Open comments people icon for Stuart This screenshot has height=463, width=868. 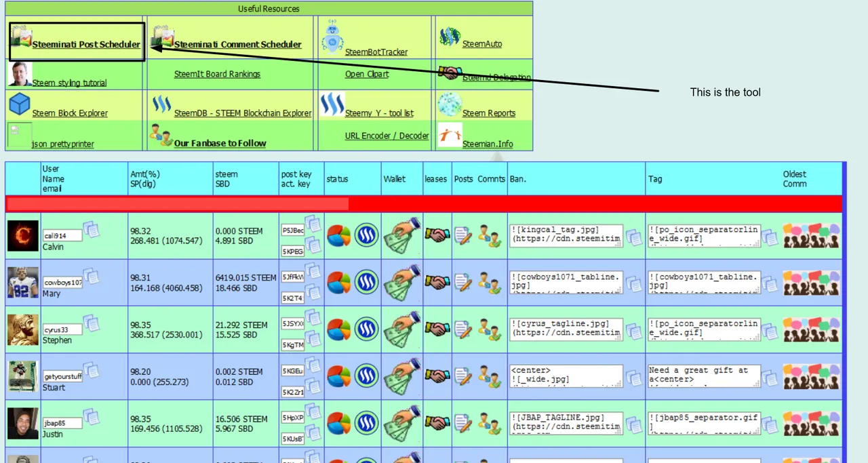click(x=490, y=376)
